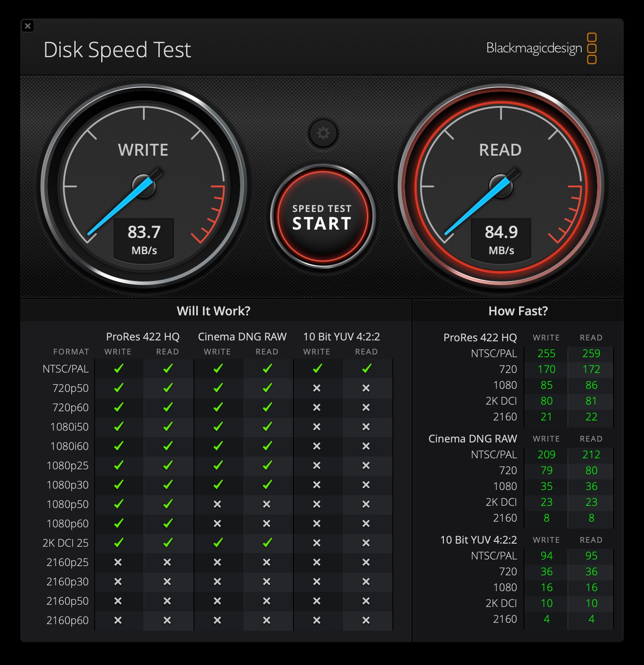Click the 1080p30 Cinema DNG RAW read checkmark
644x665 pixels.
267,485
